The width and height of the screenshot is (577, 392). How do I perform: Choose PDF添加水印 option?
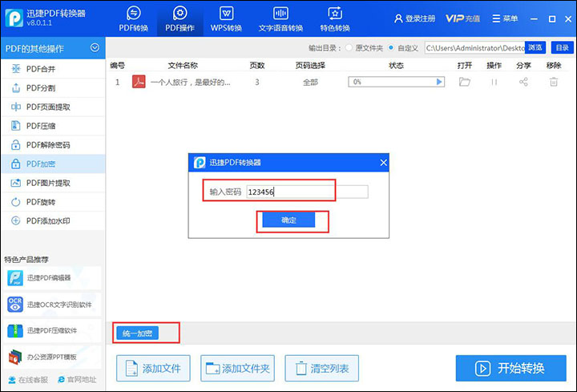(53, 220)
